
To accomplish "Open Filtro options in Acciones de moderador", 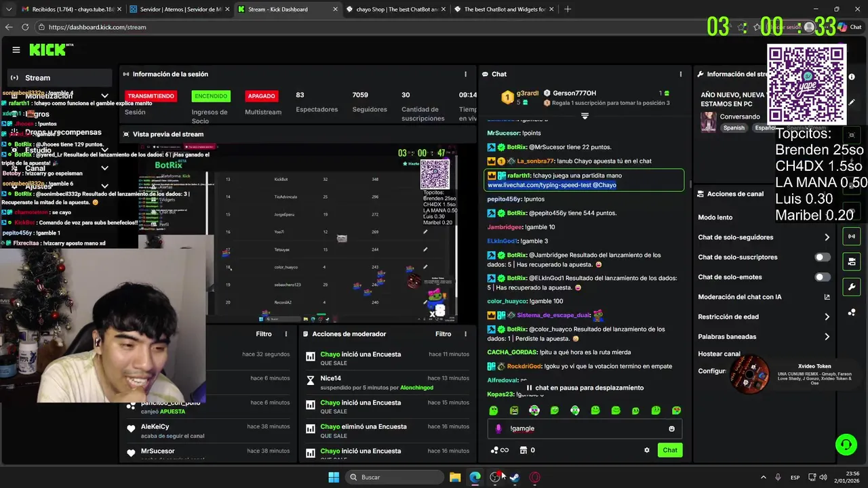I will pos(465,334).
